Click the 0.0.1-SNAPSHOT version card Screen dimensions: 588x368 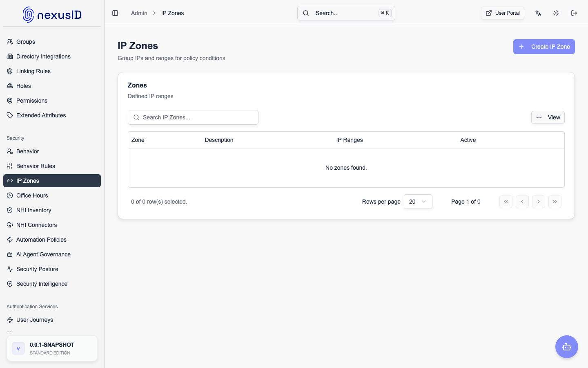pos(52,348)
